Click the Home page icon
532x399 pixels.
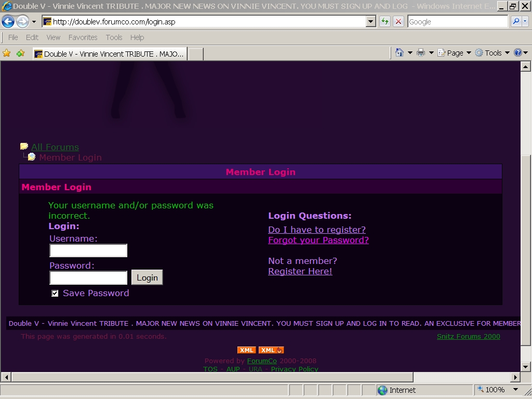(x=400, y=53)
